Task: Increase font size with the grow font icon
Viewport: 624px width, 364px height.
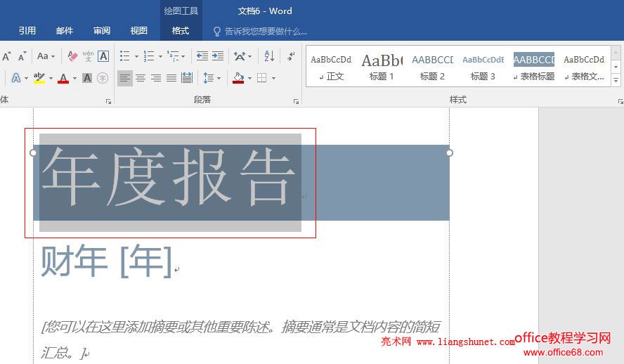Action: click(6, 56)
